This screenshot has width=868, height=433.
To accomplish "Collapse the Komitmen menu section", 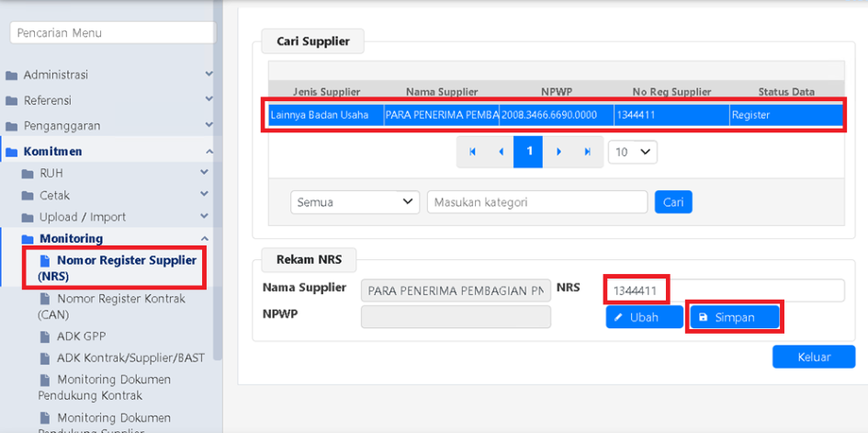I will point(209,151).
